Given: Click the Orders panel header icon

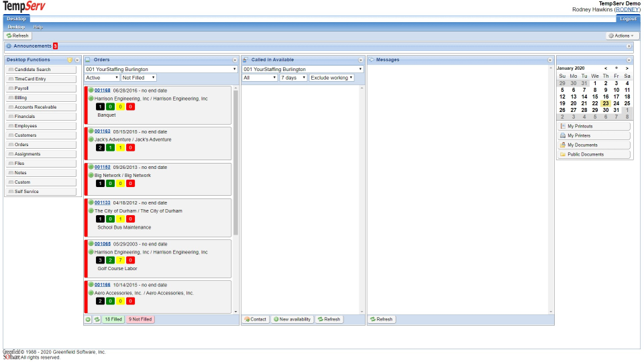Looking at the screenshot, I should 87,60.
